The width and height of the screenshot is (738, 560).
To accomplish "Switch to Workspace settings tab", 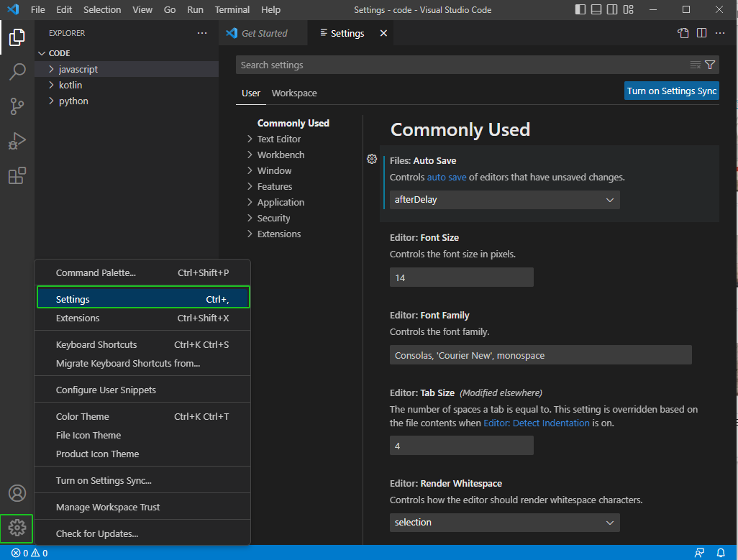I will click(294, 93).
